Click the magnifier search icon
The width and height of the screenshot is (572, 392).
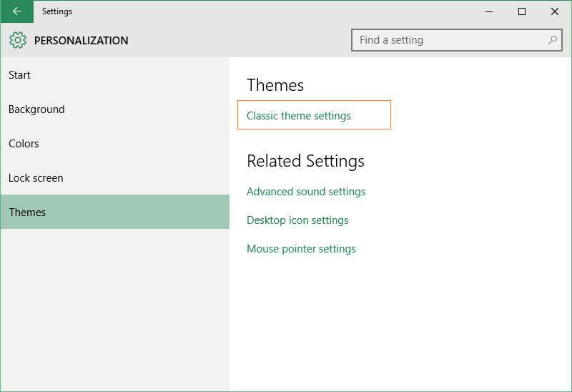tap(553, 40)
